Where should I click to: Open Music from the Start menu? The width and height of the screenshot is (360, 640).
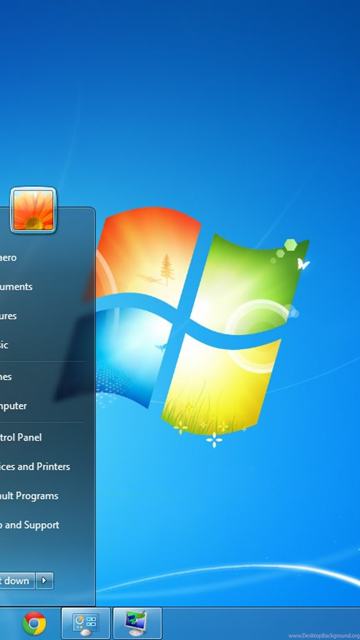click(x=4, y=345)
